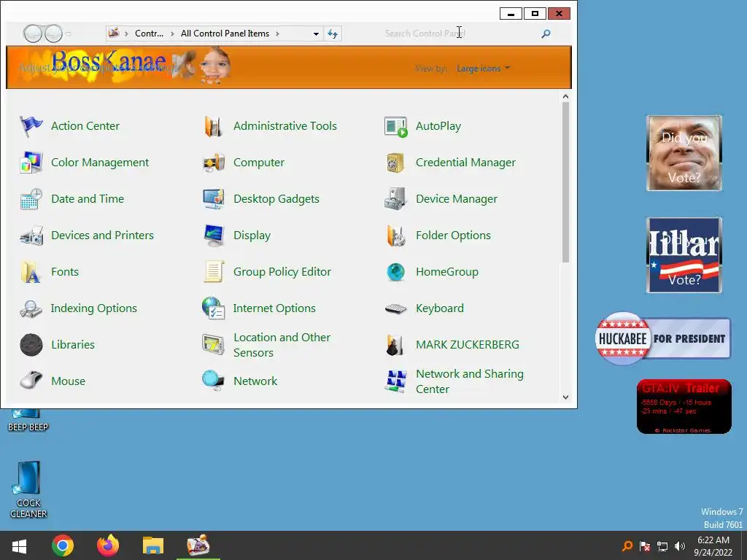
Task: Open the Display monitor icon
Action: [214, 236]
